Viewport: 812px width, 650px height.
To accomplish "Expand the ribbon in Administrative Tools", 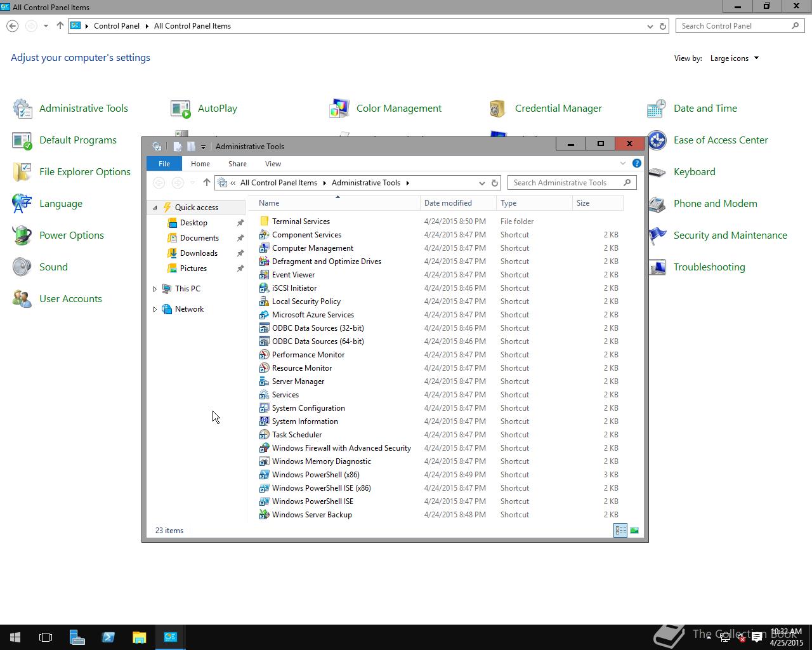I will click(622, 163).
